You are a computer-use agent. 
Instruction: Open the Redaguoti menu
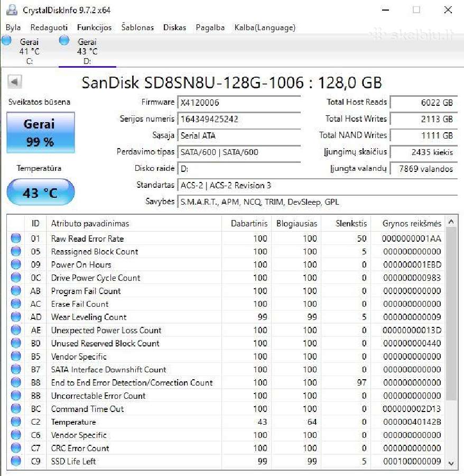tap(49, 28)
